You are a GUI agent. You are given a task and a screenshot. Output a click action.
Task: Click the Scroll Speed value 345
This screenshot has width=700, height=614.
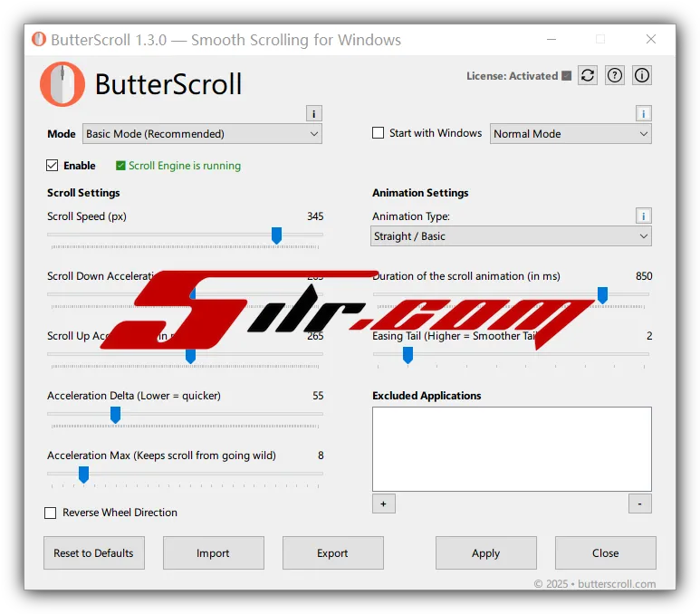pos(315,216)
